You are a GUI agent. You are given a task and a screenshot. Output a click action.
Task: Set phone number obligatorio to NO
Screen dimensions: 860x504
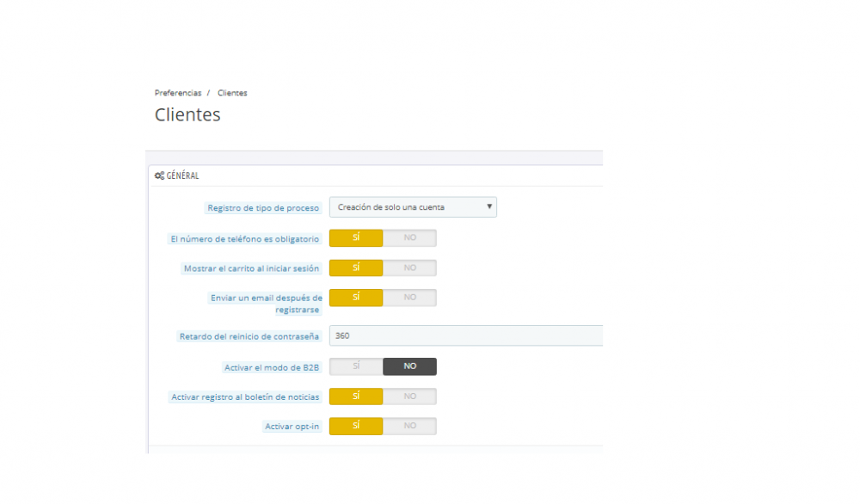409,237
